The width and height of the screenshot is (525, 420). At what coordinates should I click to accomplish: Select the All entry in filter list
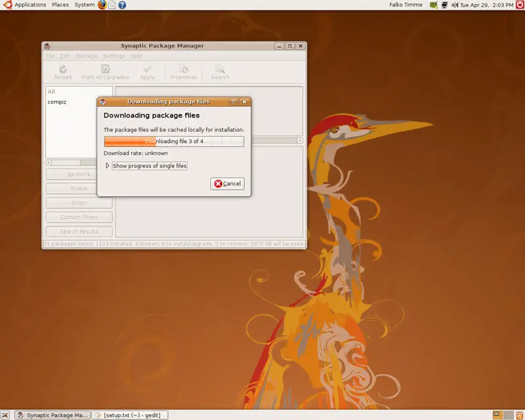click(x=51, y=91)
